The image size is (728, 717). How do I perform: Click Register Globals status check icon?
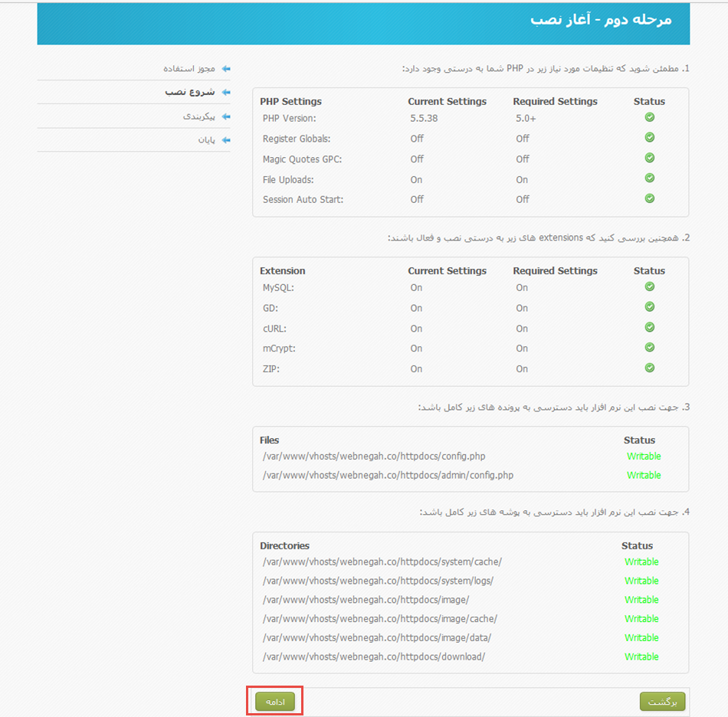click(649, 138)
